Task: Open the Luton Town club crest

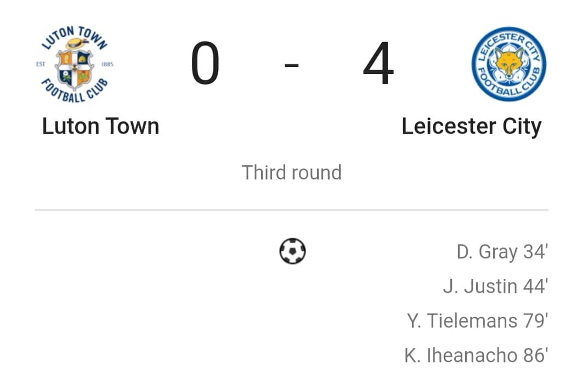Action: click(x=74, y=64)
